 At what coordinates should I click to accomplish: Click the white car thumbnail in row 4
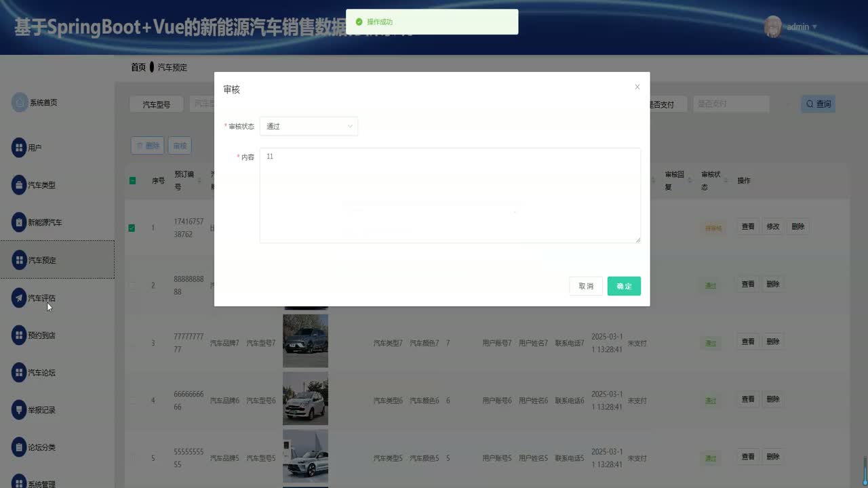click(x=305, y=399)
